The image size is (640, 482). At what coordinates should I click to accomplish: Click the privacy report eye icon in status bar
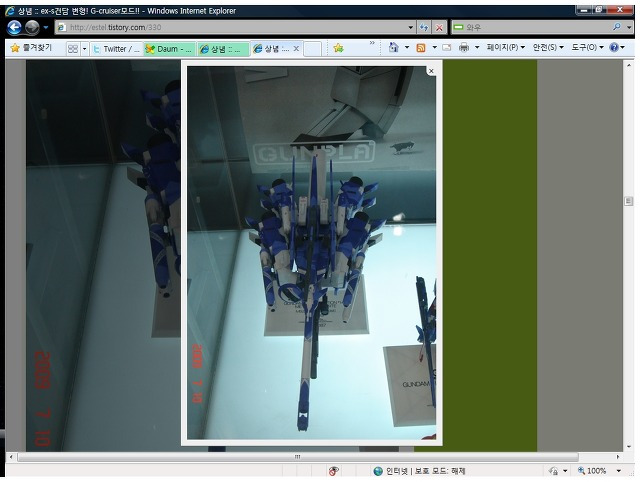point(333,471)
